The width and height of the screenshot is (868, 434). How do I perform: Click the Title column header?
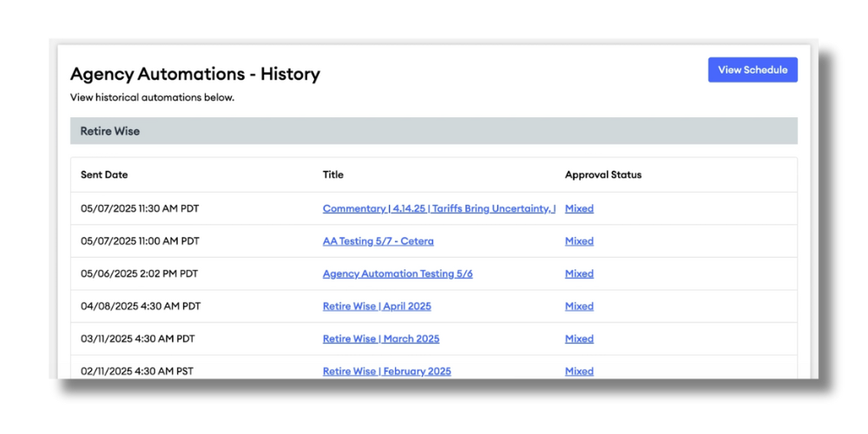[332, 174]
